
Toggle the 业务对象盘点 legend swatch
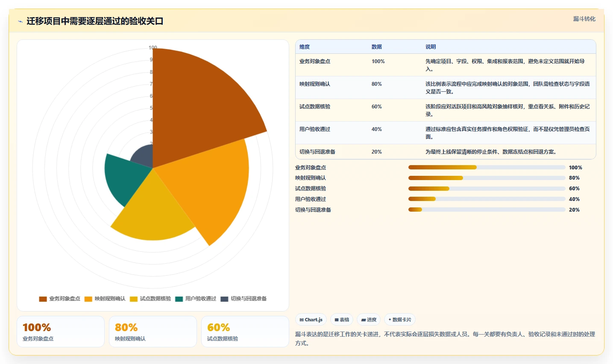43,299
